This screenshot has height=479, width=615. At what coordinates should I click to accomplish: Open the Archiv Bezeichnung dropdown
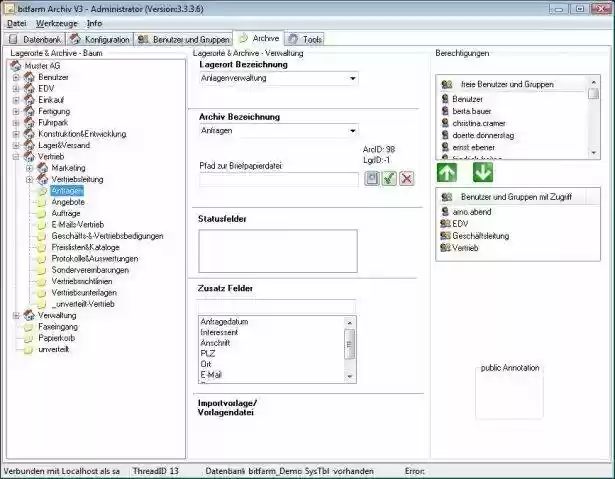tap(353, 131)
